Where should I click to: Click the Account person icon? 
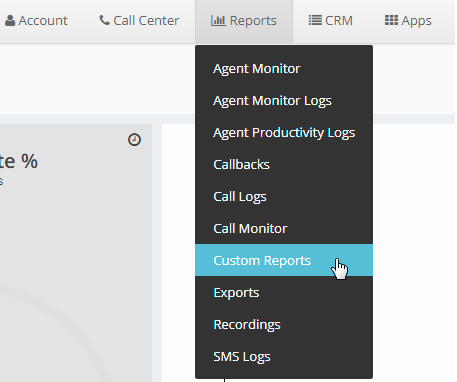pos(10,21)
